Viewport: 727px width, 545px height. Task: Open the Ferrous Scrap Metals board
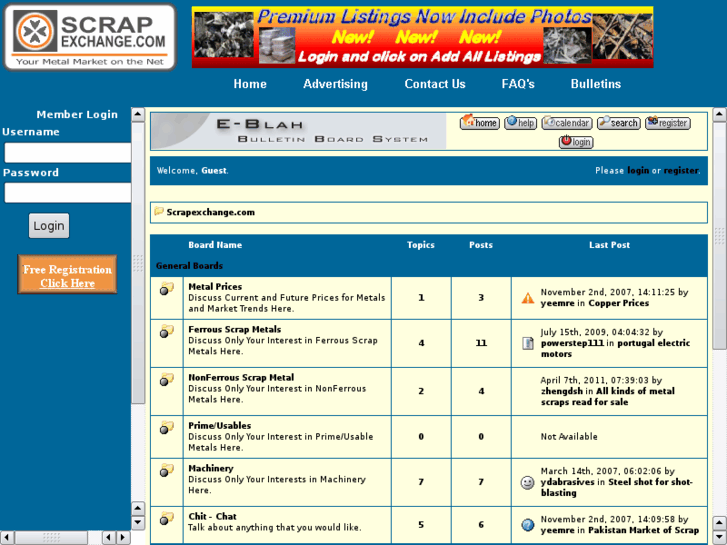click(x=235, y=329)
